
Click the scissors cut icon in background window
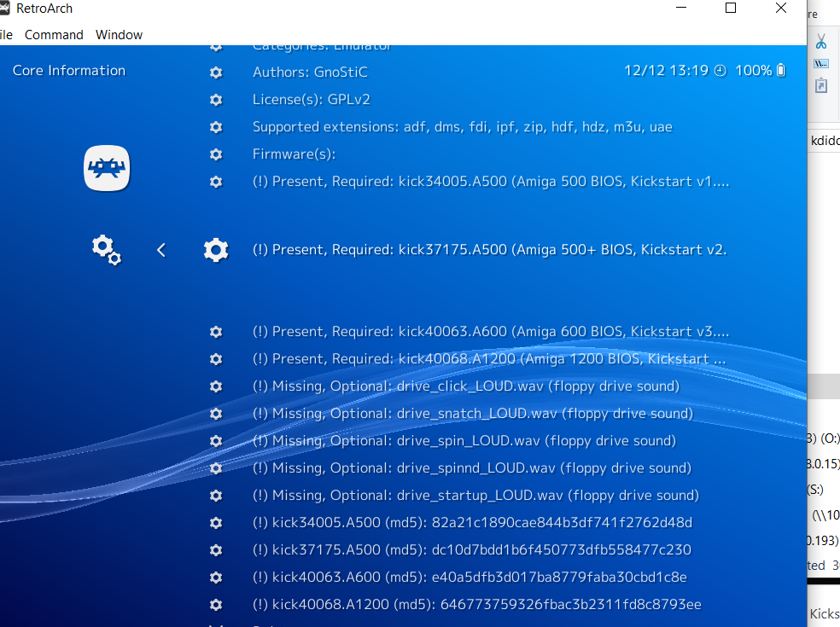pos(821,41)
